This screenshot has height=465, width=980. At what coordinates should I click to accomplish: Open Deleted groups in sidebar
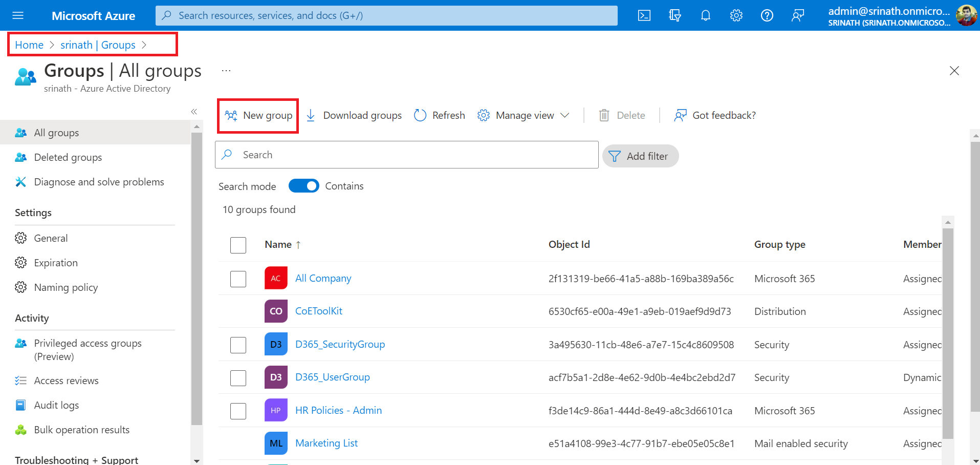(x=68, y=157)
